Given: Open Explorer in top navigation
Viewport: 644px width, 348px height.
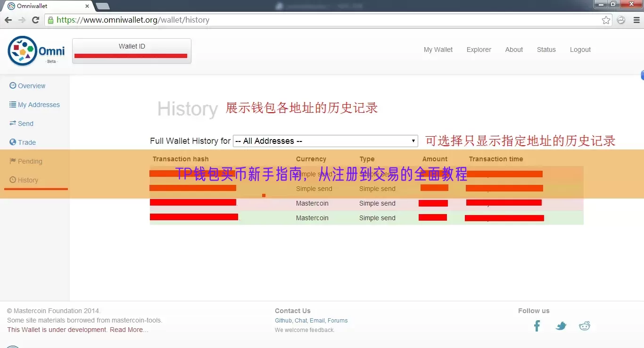Looking at the screenshot, I should point(479,50).
